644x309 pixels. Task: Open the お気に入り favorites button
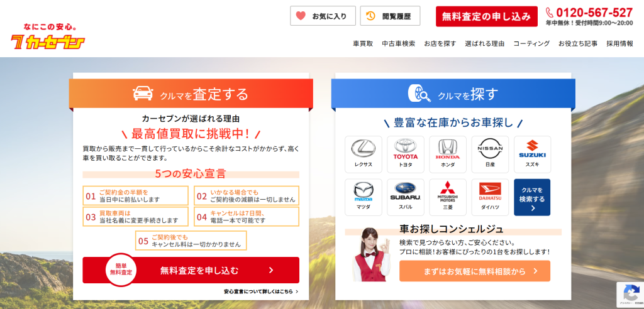click(x=323, y=16)
